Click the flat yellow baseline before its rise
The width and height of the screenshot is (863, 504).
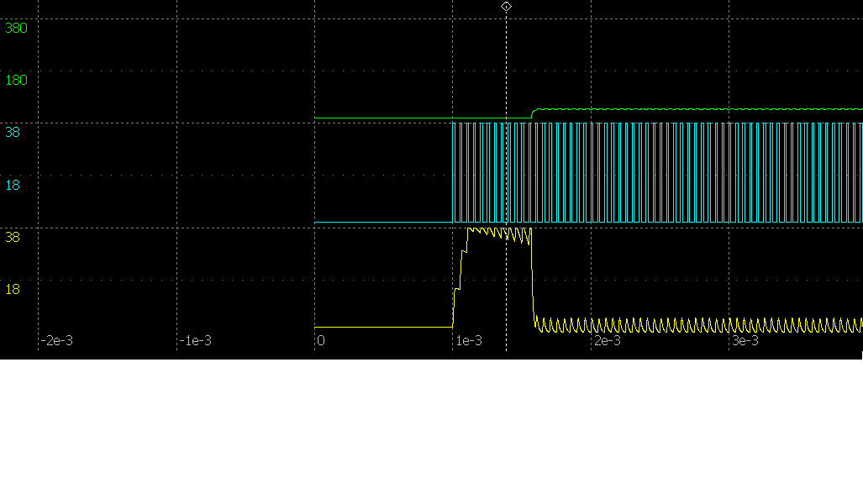382,327
